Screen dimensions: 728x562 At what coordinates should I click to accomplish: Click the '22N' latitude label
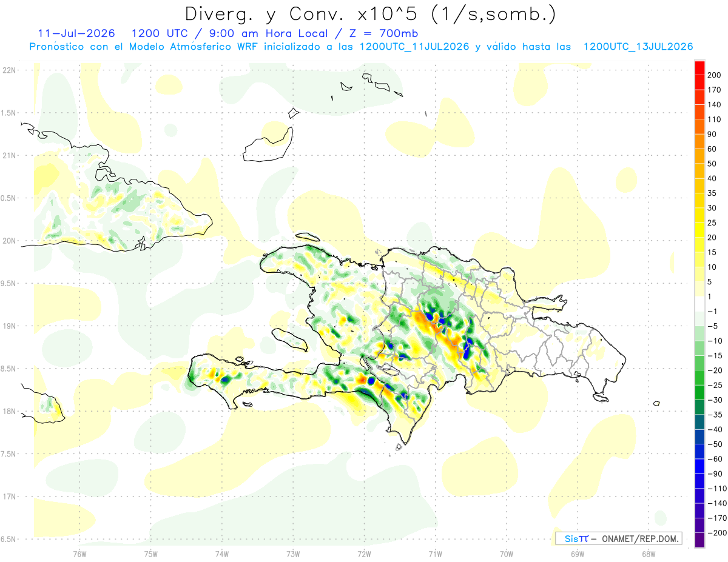pyautogui.click(x=9, y=70)
